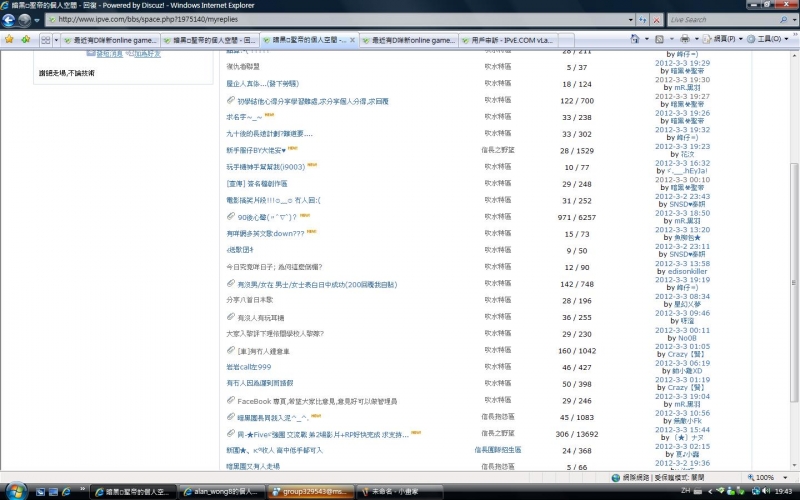Screen dimensions: 800x500
Task: Click the Live Search input box
Action: point(722,19)
